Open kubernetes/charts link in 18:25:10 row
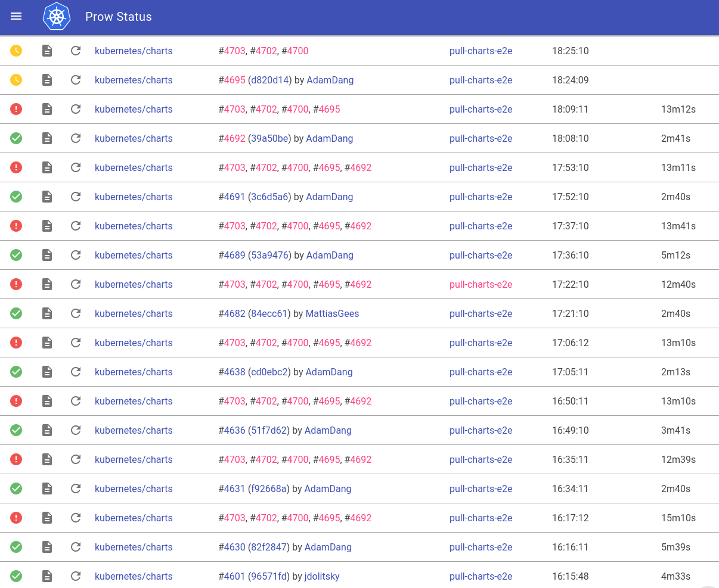Viewport: 719px width, 588px height. (134, 51)
